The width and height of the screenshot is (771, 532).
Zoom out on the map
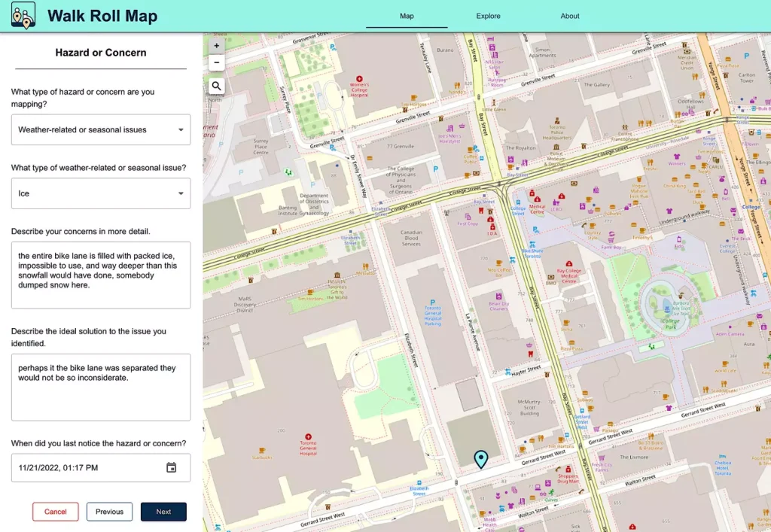[217, 63]
